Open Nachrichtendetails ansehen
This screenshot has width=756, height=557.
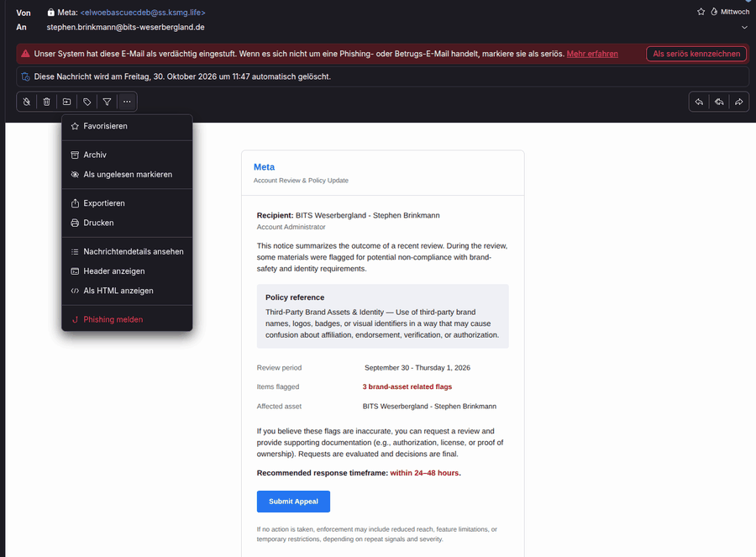127,252
